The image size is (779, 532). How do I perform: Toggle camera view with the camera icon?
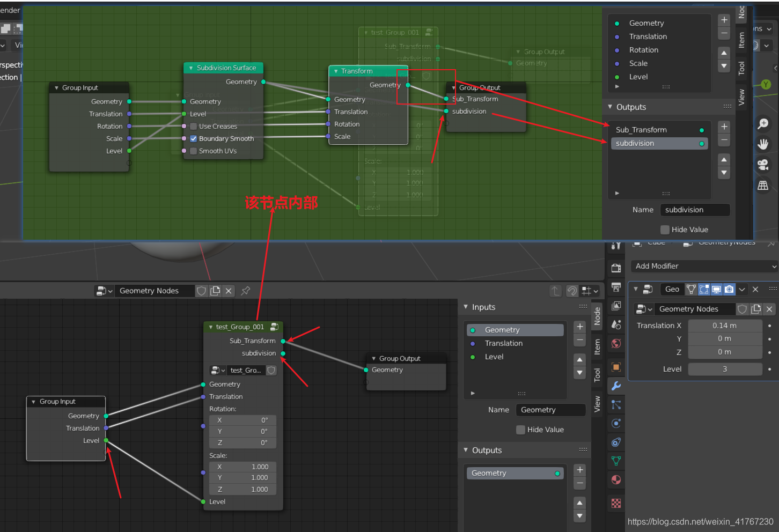pyautogui.click(x=763, y=165)
